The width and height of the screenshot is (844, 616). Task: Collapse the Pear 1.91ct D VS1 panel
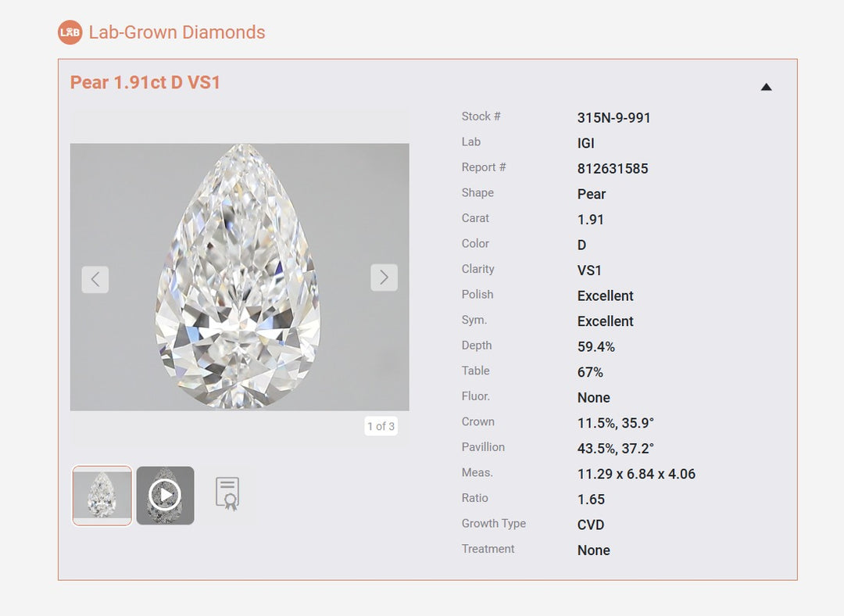[767, 88]
